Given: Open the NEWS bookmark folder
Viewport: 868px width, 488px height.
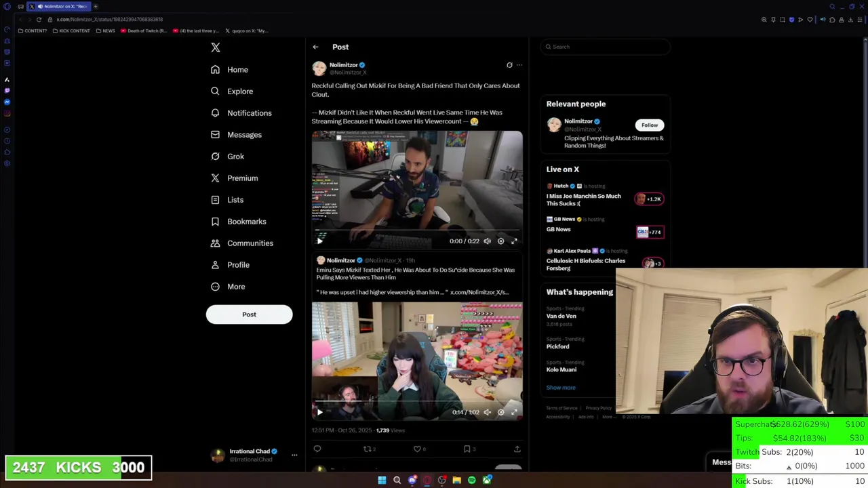Looking at the screenshot, I should (x=106, y=30).
